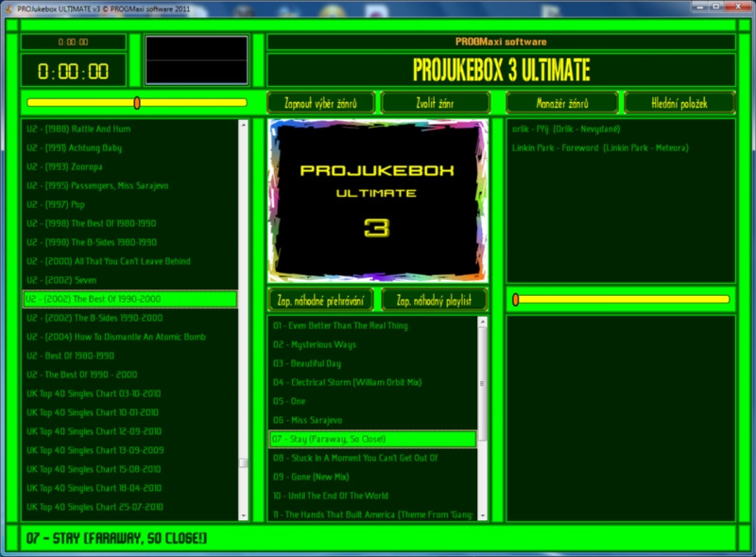Click the PROJukebox icon in the title bar
756x557 pixels.
point(9,9)
